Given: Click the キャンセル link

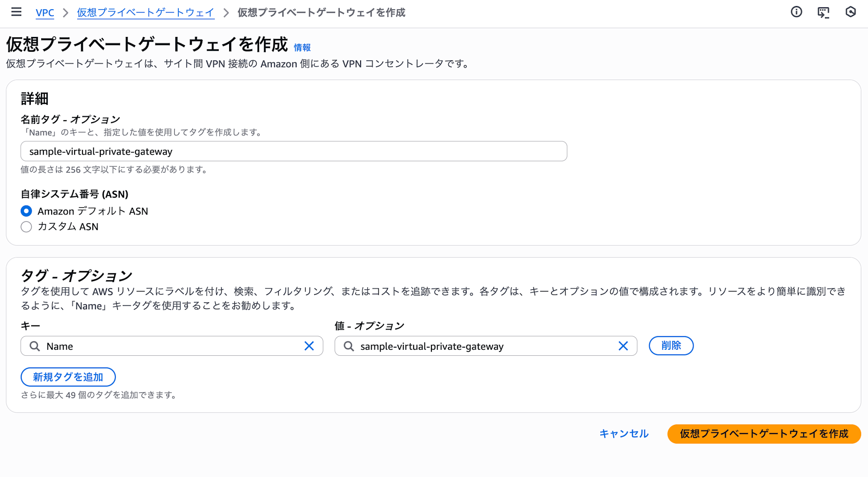Looking at the screenshot, I should pyautogui.click(x=624, y=433).
